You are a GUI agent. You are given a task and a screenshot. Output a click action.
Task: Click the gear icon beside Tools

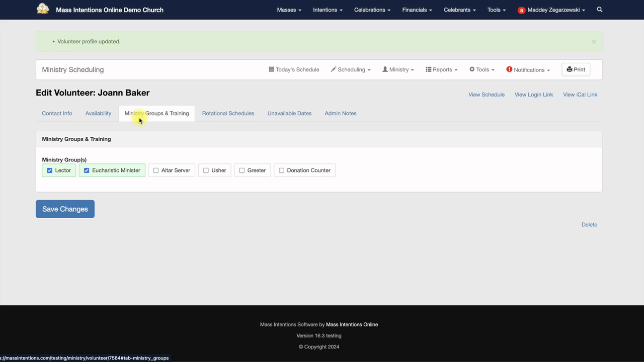[x=472, y=69]
